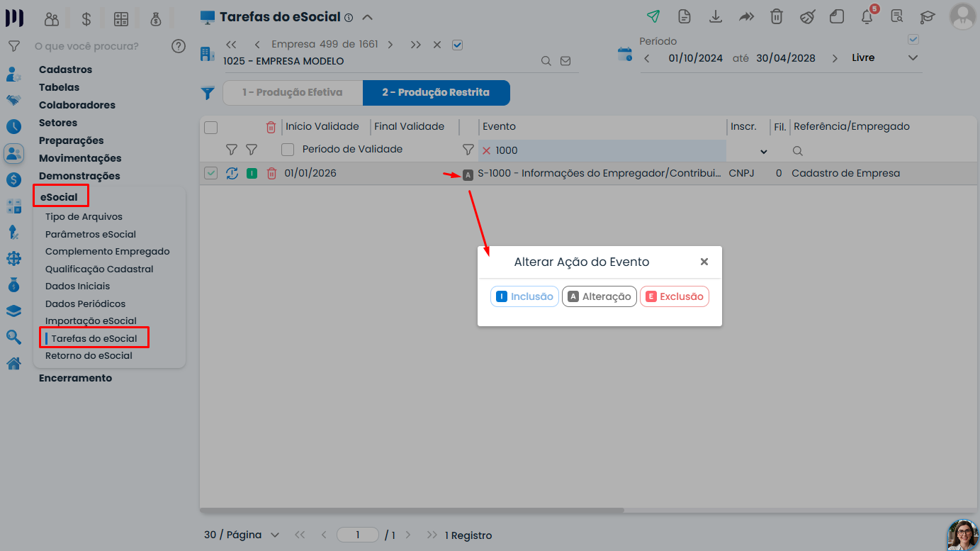Click the red trash icon in S-1000 row
The height and width of the screenshot is (551, 980).
271,173
